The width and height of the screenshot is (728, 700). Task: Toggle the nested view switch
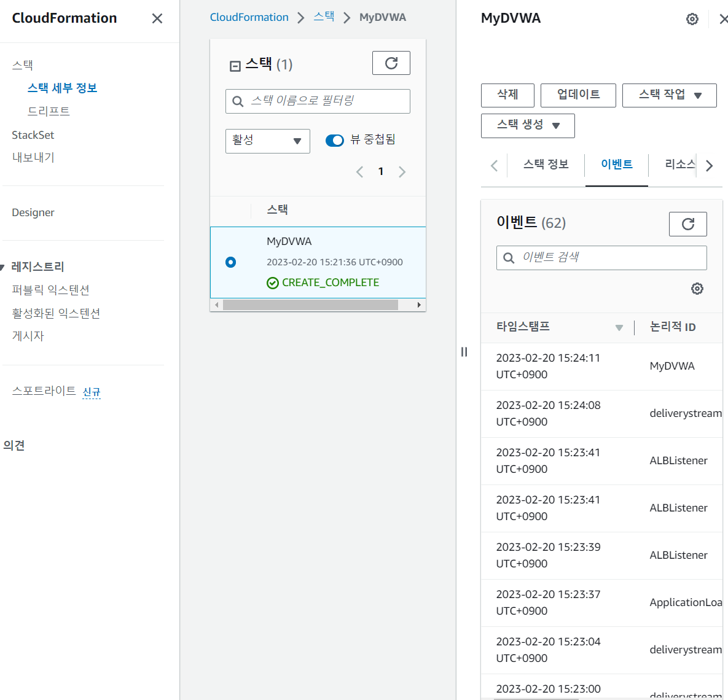click(334, 140)
